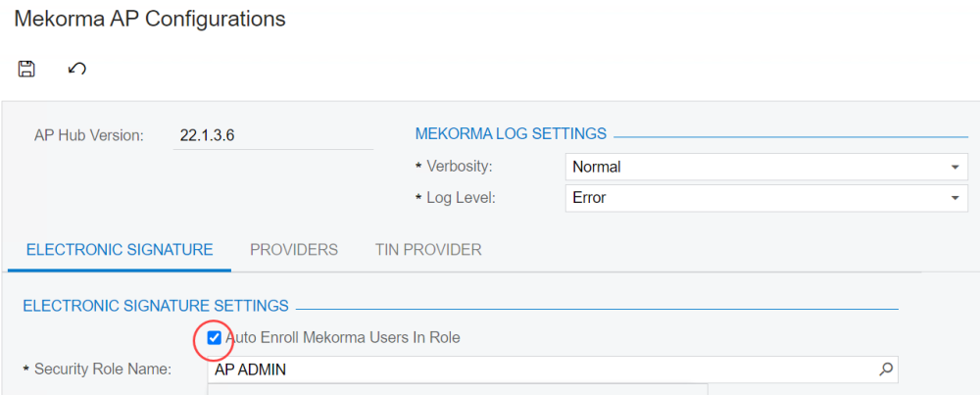Viewport: 980px width, 395px height.
Task: Expand the Verbosity dropdown arrow
Action: [x=955, y=168]
